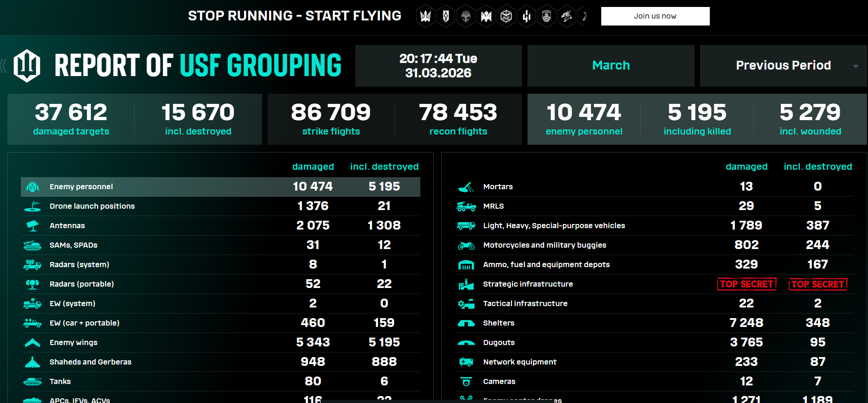Click the EW (car + portable) icon
Screen dimensions: 868x403
tap(32, 323)
